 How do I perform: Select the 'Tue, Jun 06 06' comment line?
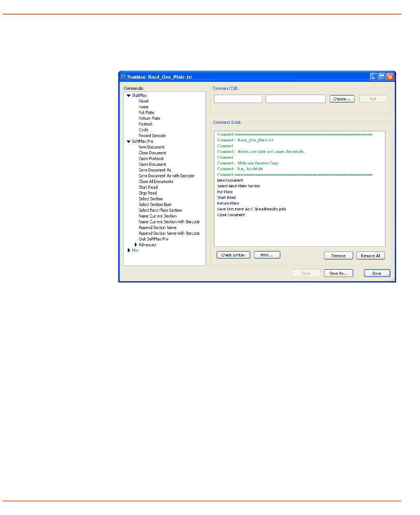(240, 169)
